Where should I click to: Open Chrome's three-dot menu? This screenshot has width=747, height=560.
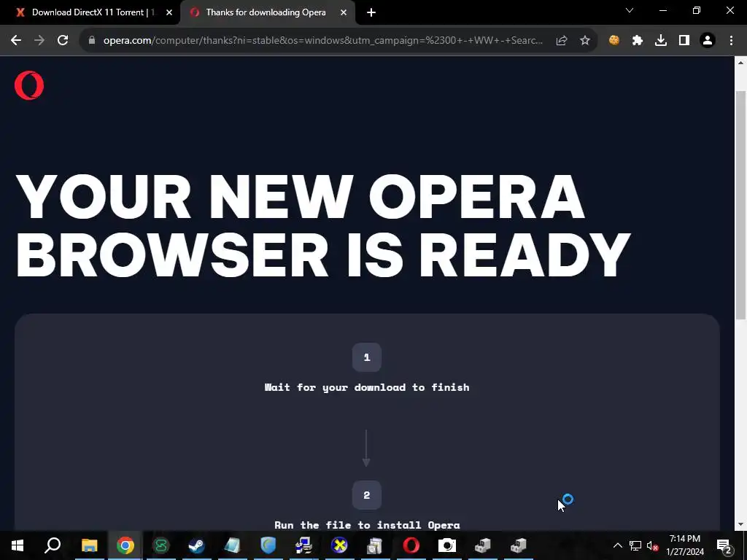tap(731, 41)
